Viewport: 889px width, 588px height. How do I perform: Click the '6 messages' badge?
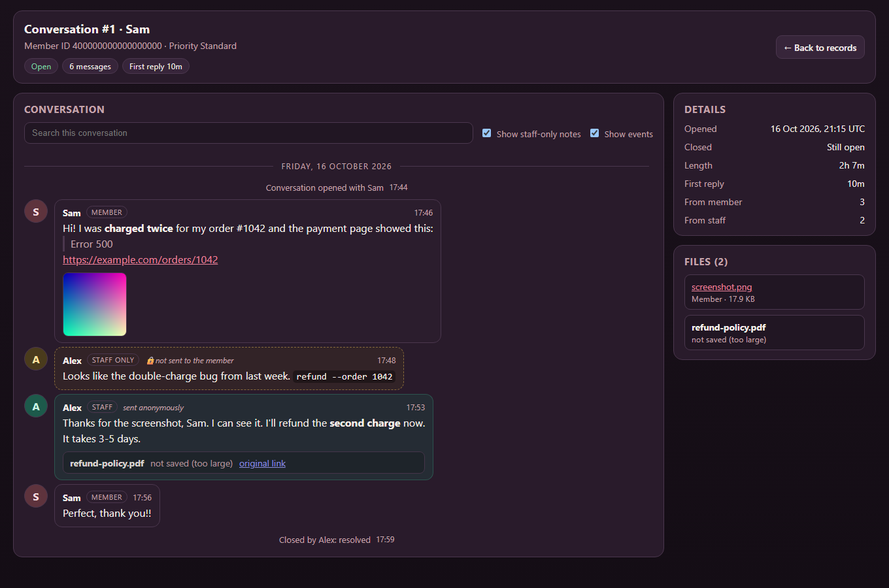(90, 66)
